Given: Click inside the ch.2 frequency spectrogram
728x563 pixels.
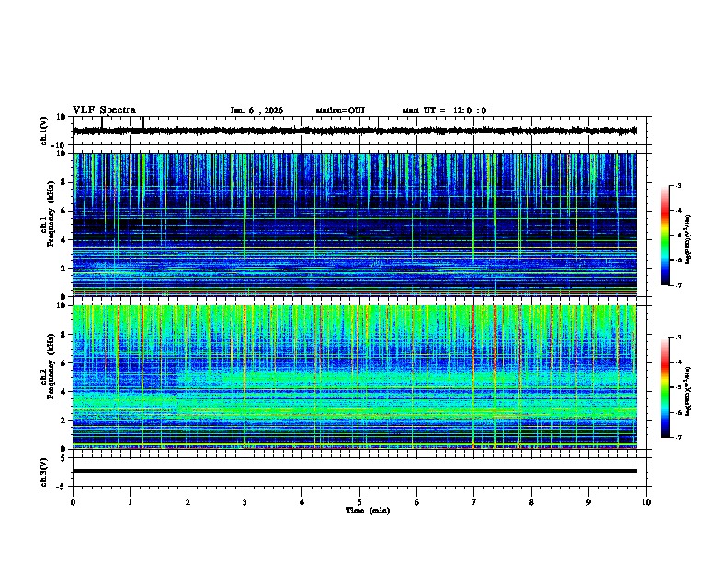Looking at the screenshot, I should pos(354,377).
